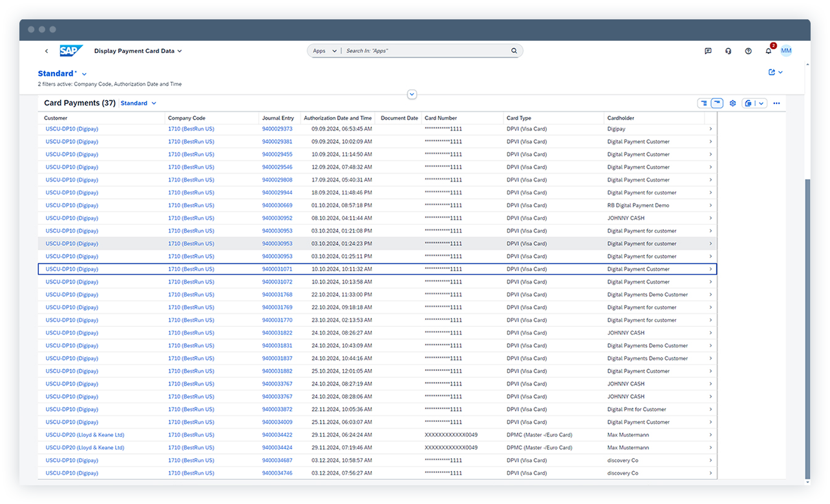Toggle collapsed hierarchy view button
The width and height of the screenshot is (830, 504).
click(x=717, y=103)
